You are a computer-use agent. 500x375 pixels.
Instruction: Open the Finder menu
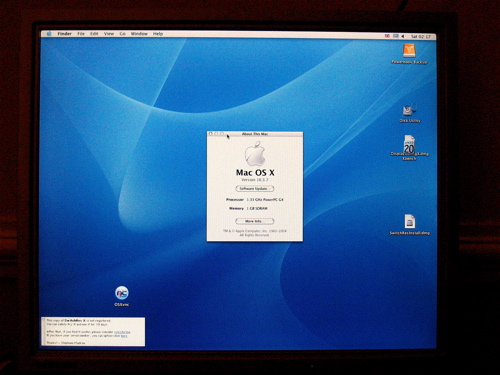pyautogui.click(x=64, y=34)
